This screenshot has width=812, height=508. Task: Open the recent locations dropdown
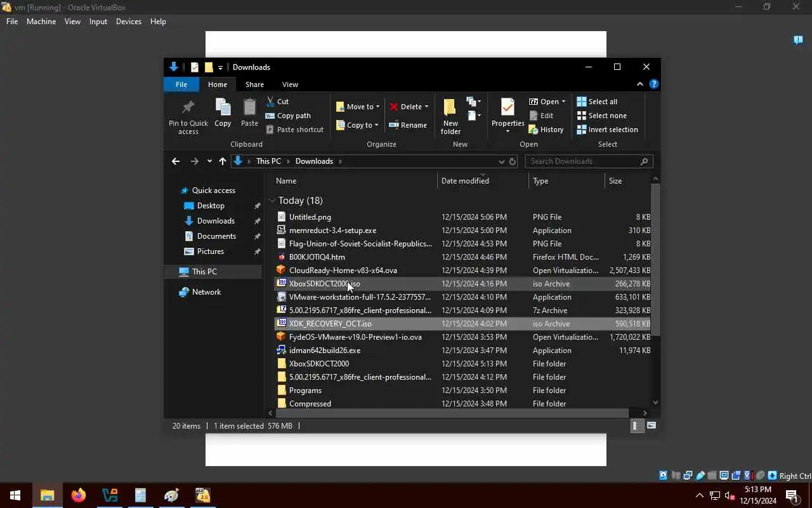pos(209,161)
